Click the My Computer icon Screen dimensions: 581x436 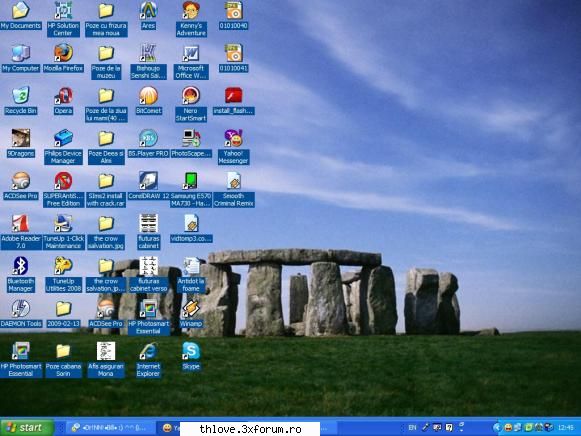(20, 58)
